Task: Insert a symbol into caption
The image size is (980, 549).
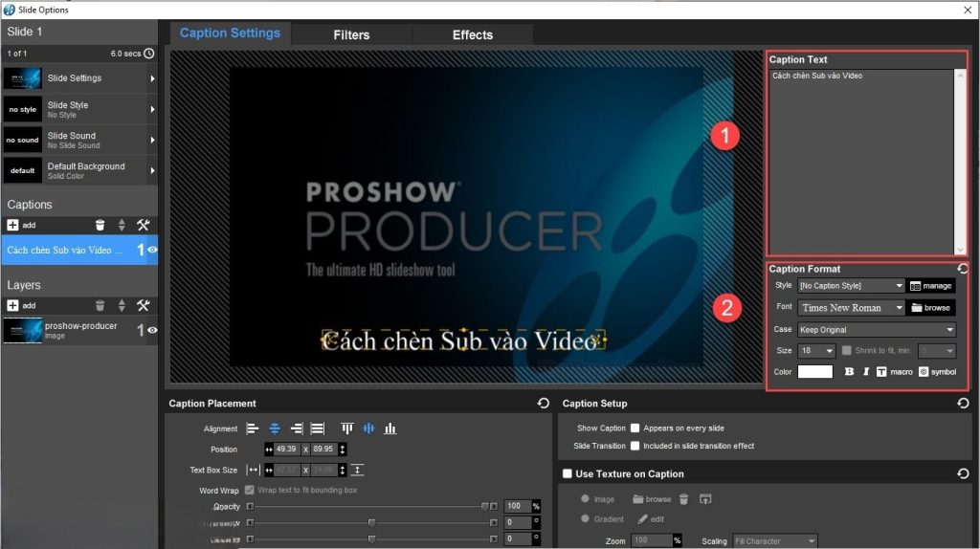Action: (x=937, y=372)
